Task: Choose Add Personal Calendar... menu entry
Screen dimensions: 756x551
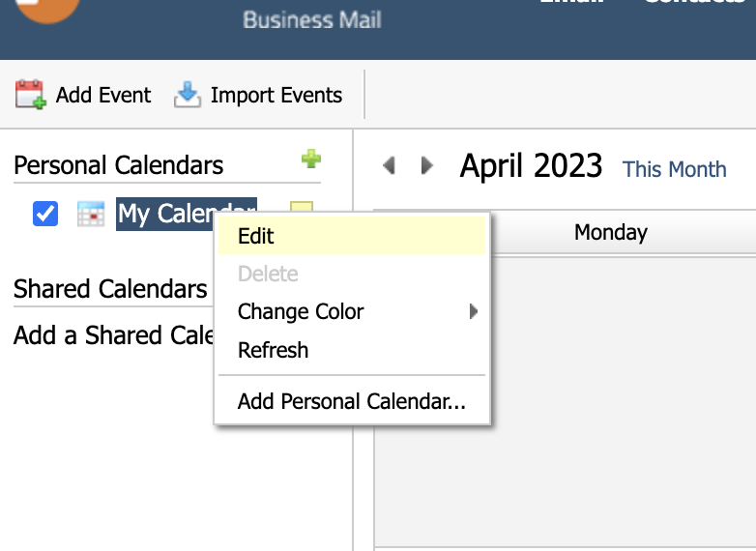Action: click(x=352, y=401)
